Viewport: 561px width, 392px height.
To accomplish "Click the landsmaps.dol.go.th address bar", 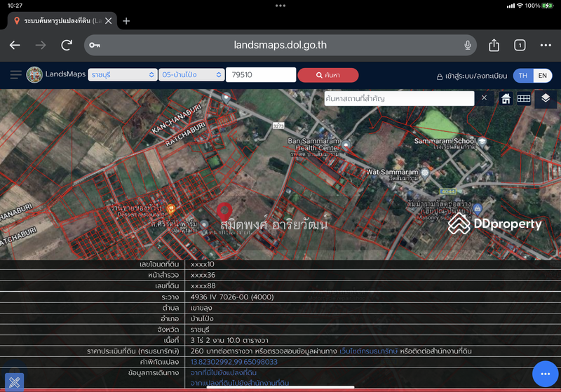I will pyautogui.click(x=280, y=45).
